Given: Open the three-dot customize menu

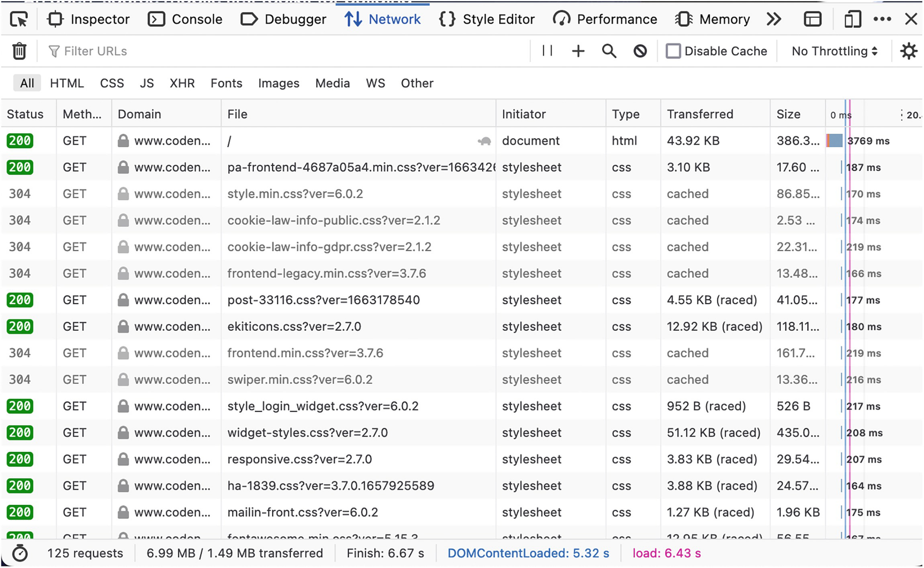Looking at the screenshot, I should point(882,19).
